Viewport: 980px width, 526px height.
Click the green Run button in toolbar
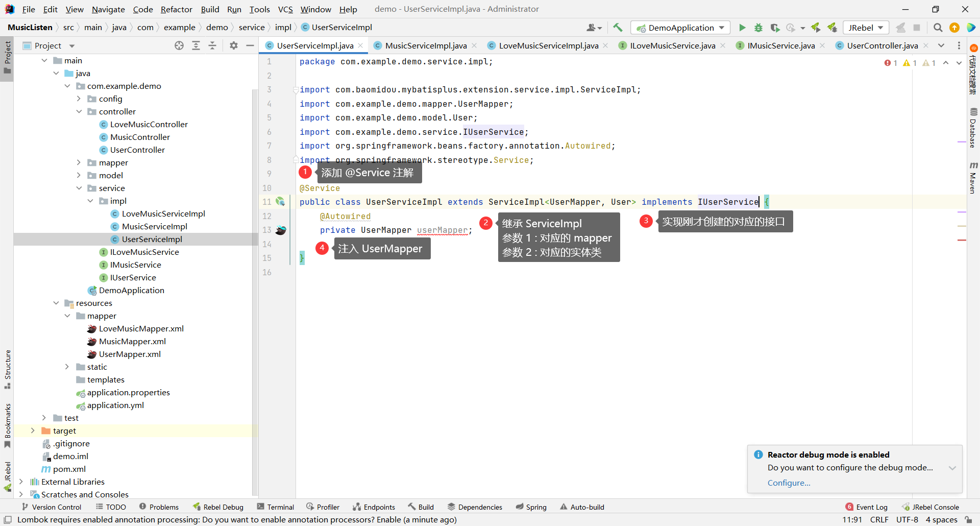click(742, 28)
